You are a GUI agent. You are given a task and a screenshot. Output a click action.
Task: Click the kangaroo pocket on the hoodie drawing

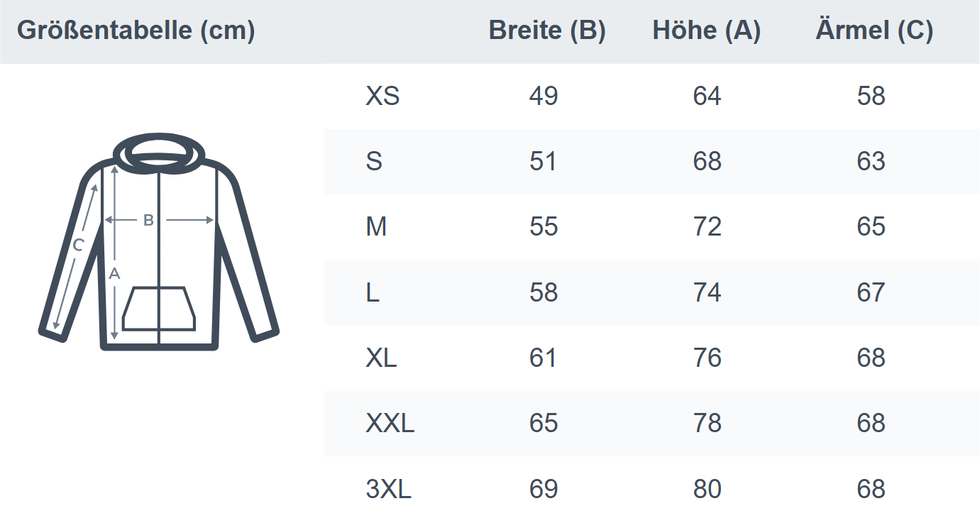click(x=159, y=309)
